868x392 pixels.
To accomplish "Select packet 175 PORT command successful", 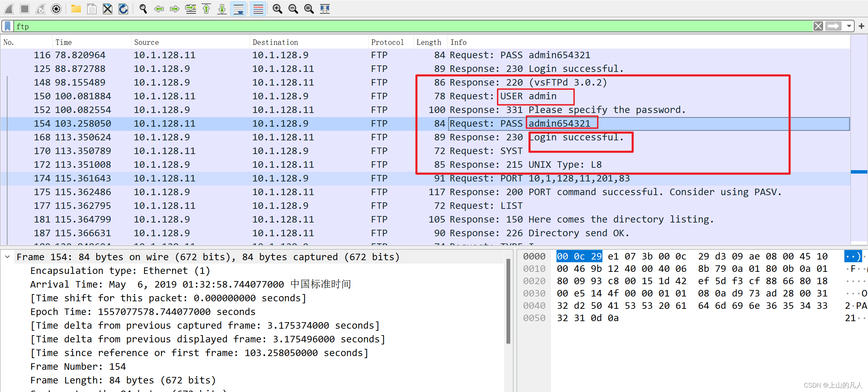I will point(425,192).
